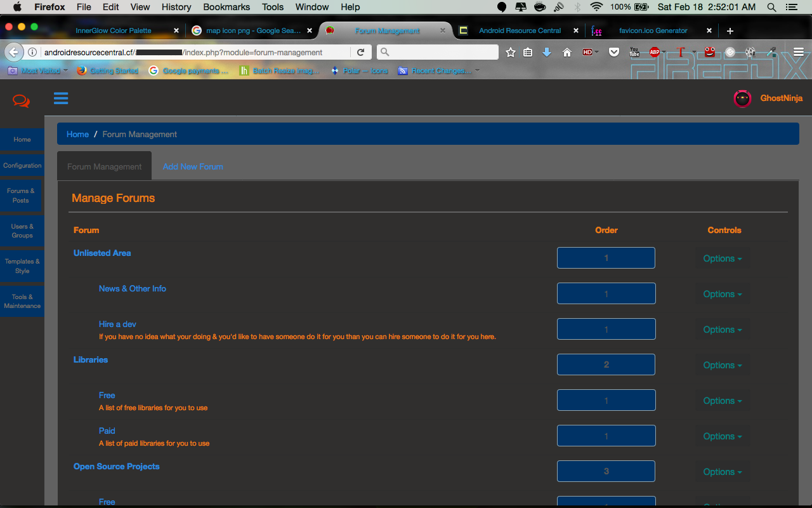
Task: Open a new browser tab
Action: coord(730,30)
